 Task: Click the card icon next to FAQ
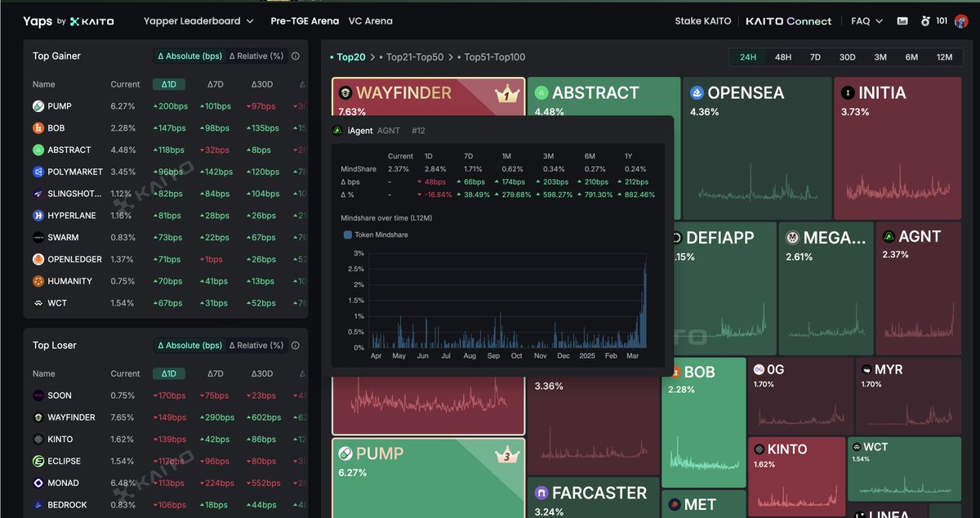902,21
